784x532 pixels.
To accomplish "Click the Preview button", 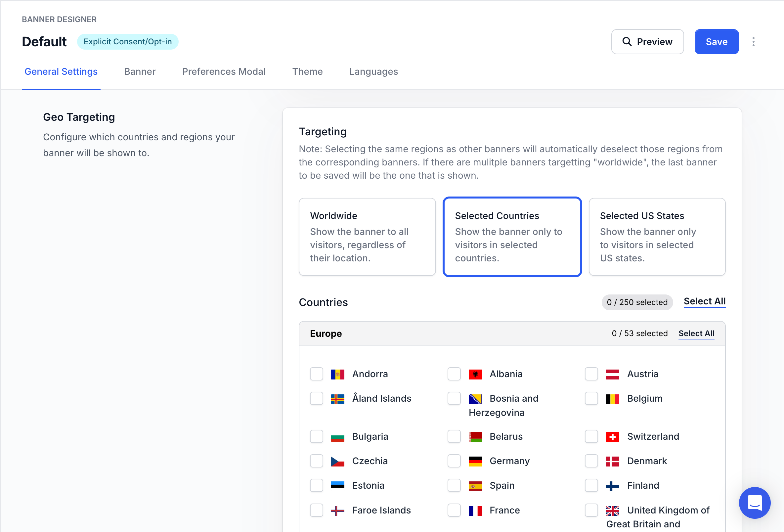I will pyautogui.click(x=647, y=42).
